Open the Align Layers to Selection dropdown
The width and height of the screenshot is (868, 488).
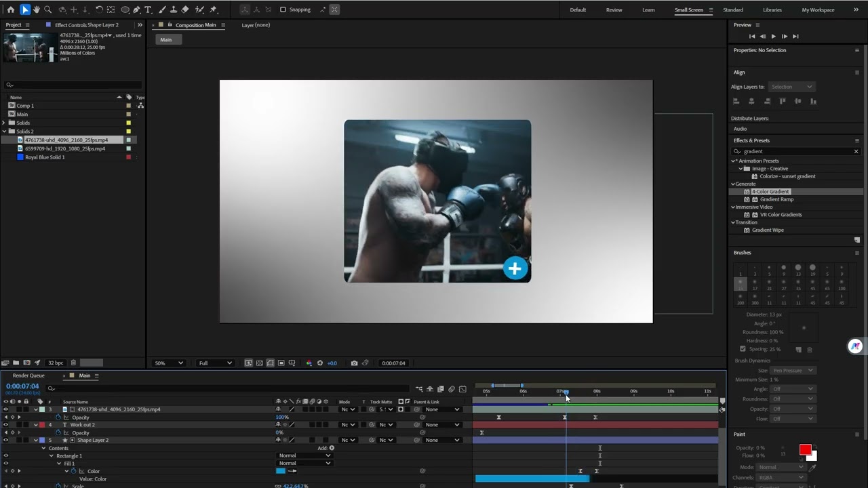791,87
